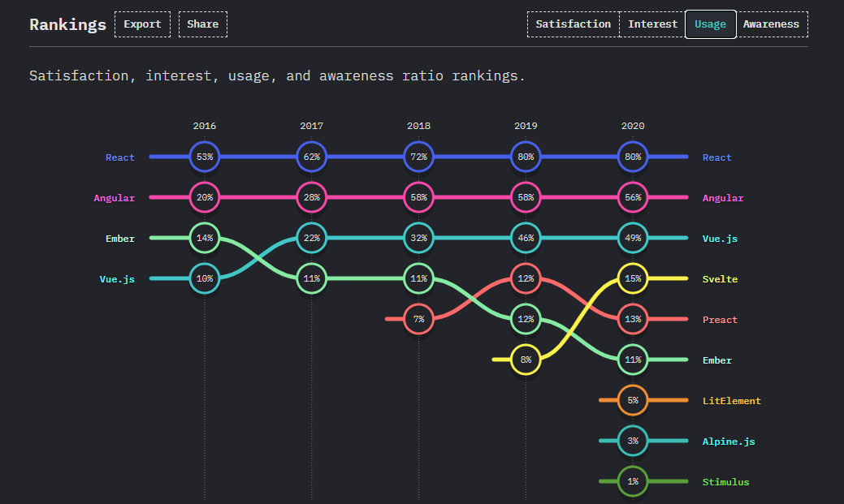Image resolution: width=844 pixels, height=504 pixels.
Task: Select the Usage tab
Action: tap(711, 24)
